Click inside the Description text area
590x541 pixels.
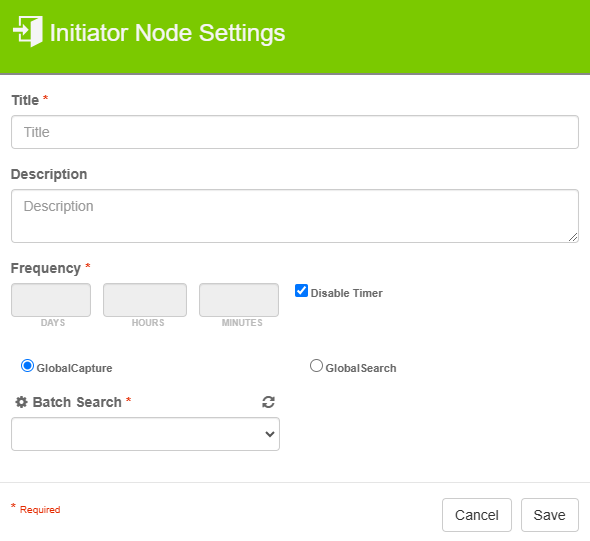(x=295, y=216)
